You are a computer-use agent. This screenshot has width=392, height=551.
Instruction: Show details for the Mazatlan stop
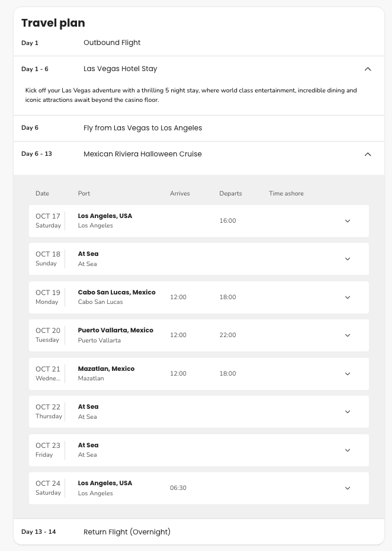[x=348, y=373]
